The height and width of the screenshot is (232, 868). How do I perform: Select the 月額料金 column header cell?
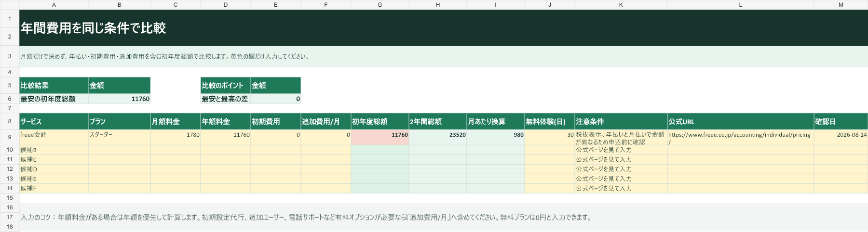click(176, 121)
